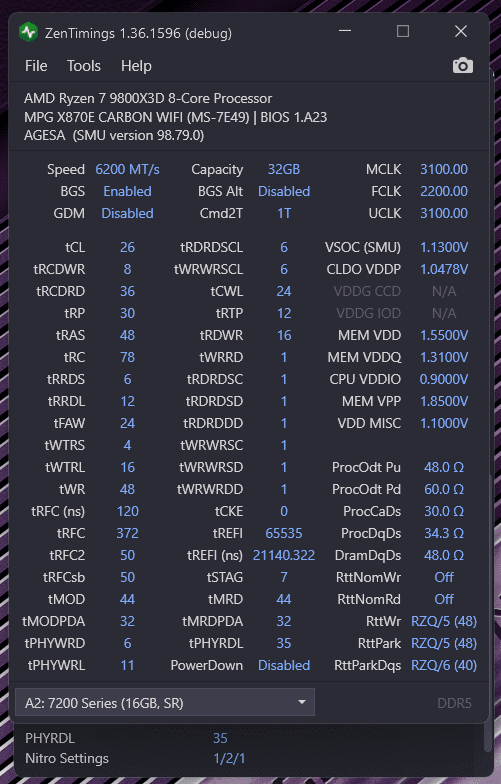The image size is (501, 784).
Task: Click the tRDWR value 16
Action: [284, 336]
